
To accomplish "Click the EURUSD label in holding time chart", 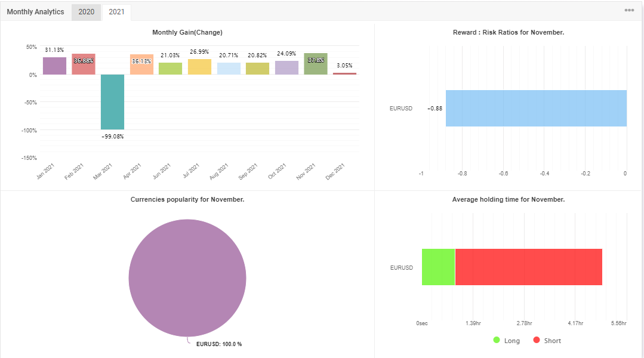I will [x=401, y=268].
